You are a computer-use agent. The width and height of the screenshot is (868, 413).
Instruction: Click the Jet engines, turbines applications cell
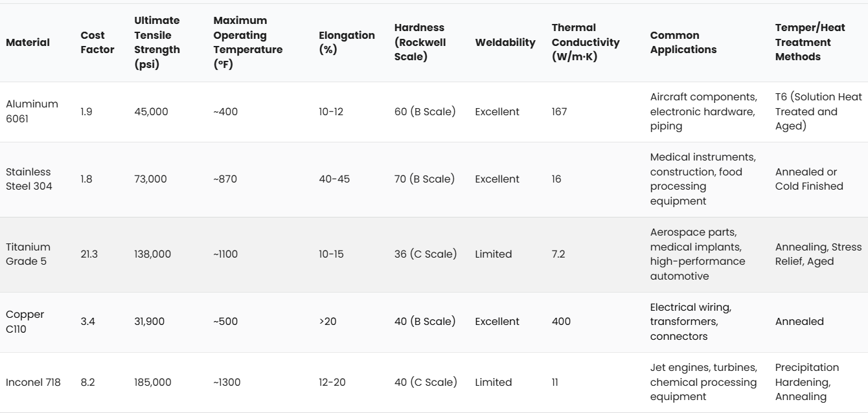coord(703,383)
